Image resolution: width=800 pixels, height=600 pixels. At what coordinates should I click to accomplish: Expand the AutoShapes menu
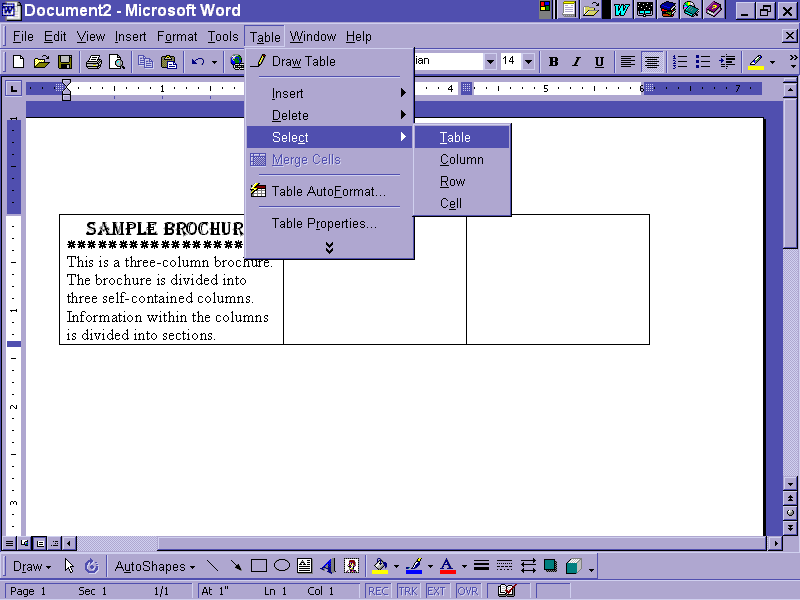click(x=155, y=566)
